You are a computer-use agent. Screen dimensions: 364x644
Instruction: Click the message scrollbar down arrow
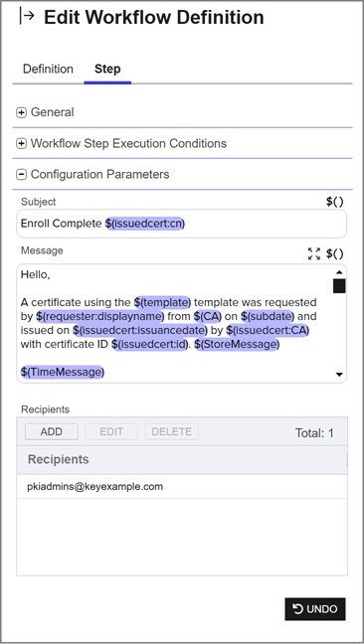click(x=339, y=374)
